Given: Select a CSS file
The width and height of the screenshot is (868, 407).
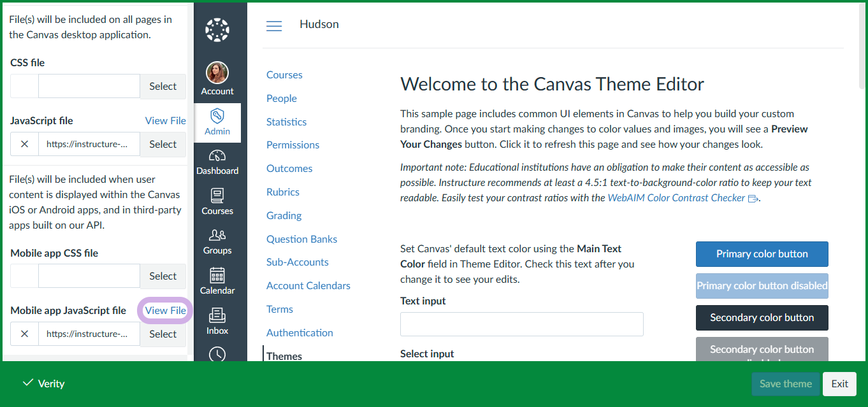Looking at the screenshot, I should 163,86.
